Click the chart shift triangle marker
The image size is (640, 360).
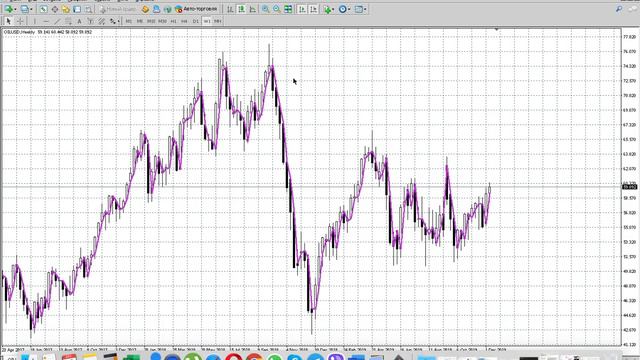(x=496, y=29)
